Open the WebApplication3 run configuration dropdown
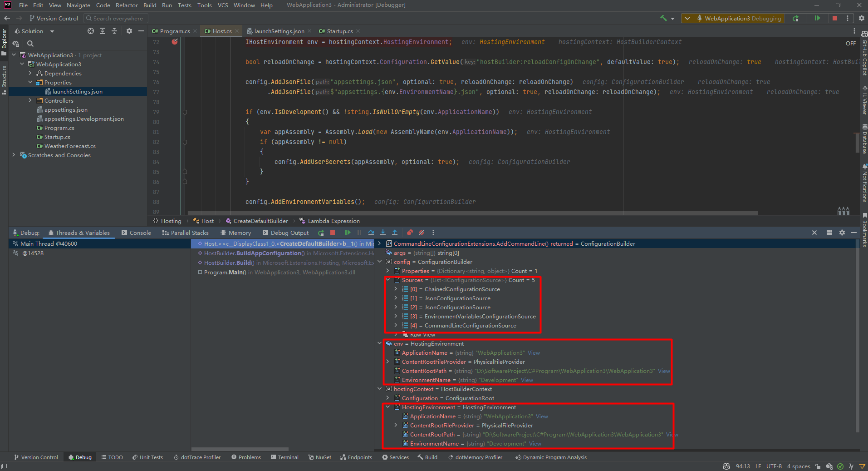 click(x=687, y=18)
